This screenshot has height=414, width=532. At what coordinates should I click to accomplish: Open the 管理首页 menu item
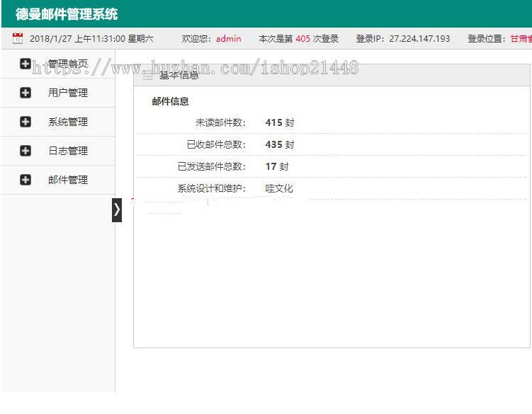click(68, 64)
